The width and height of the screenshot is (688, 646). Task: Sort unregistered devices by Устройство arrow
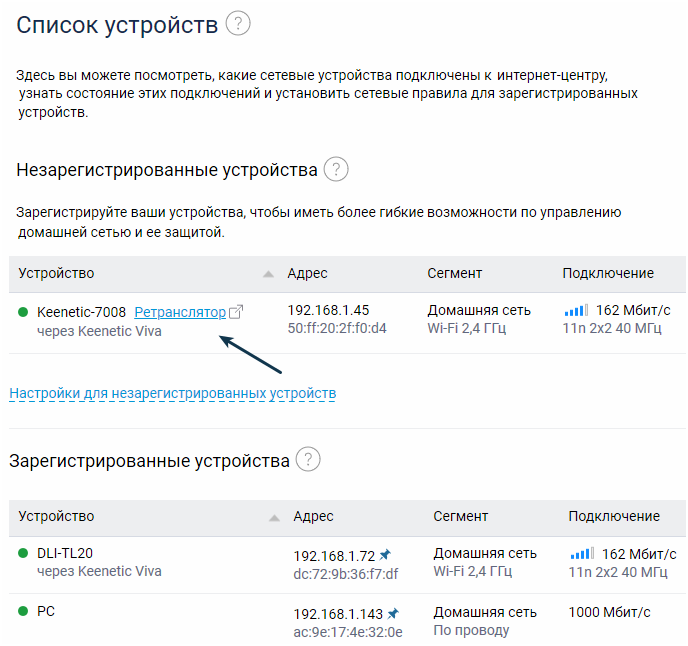pos(267,274)
